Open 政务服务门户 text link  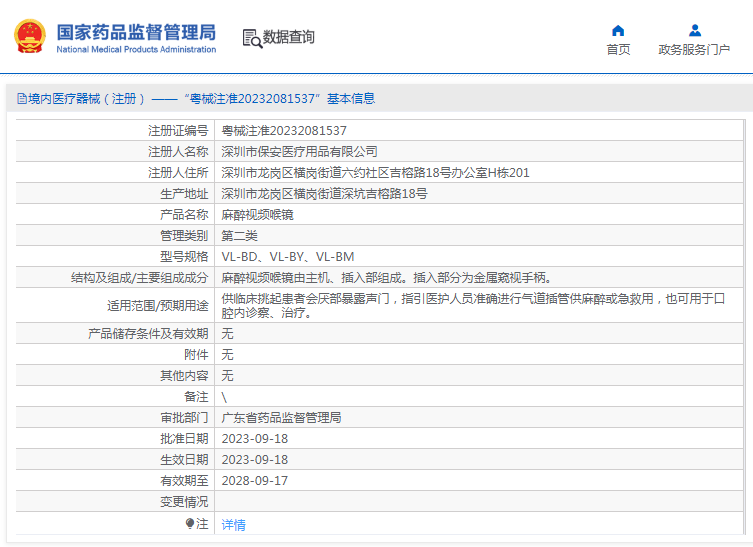(x=694, y=49)
